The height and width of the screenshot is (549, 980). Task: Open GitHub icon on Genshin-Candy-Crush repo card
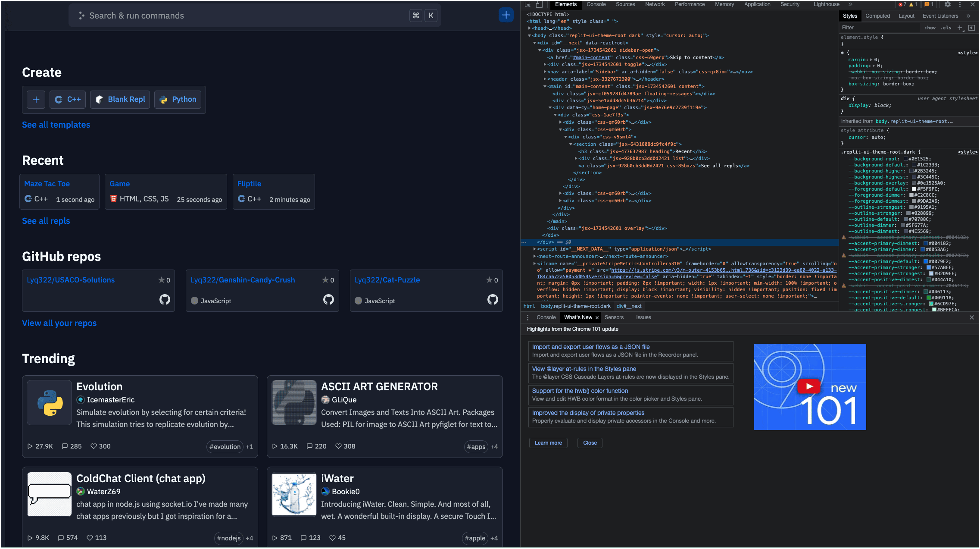[328, 300]
